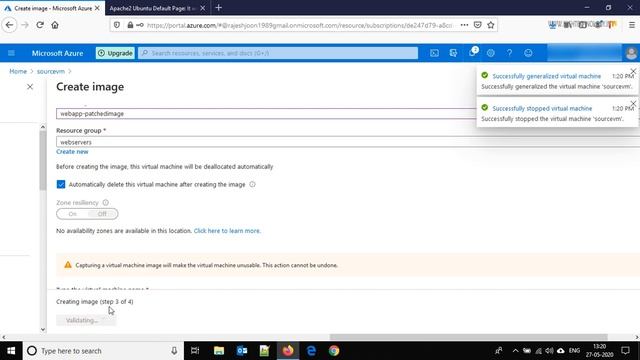Open the Resource group dropdown

(348, 142)
